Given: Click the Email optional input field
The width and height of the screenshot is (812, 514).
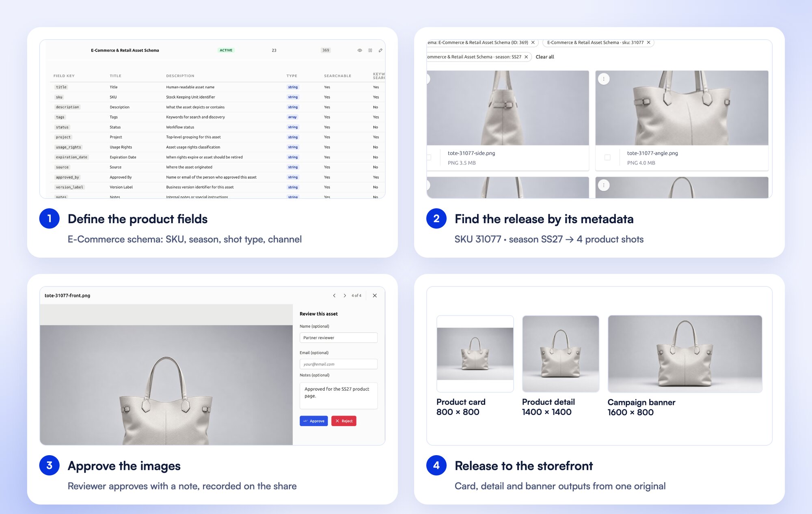Looking at the screenshot, I should point(339,364).
